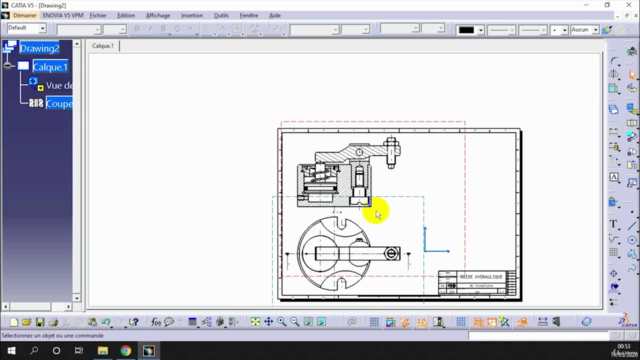Select the Vue de view in tree

coord(59,85)
